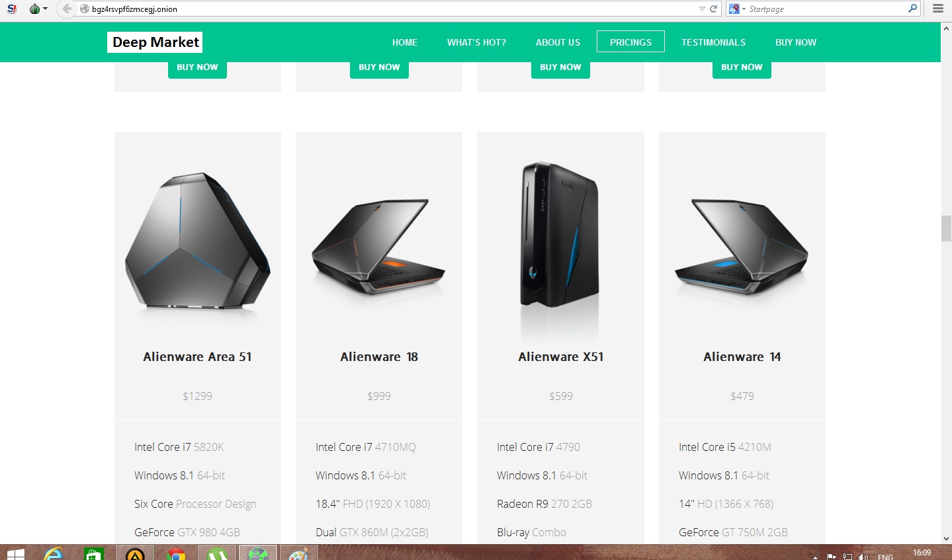Open the Startpage search engine selector

click(737, 9)
